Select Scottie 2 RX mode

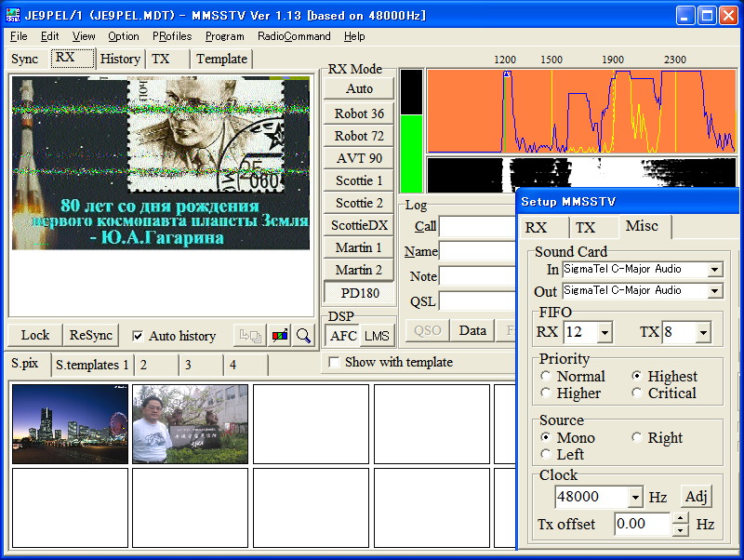coord(359,203)
